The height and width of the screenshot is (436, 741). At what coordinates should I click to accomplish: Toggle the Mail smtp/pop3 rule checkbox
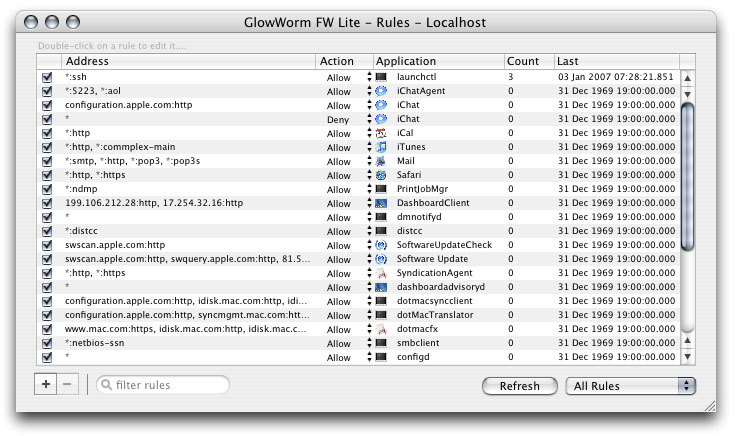(47, 162)
